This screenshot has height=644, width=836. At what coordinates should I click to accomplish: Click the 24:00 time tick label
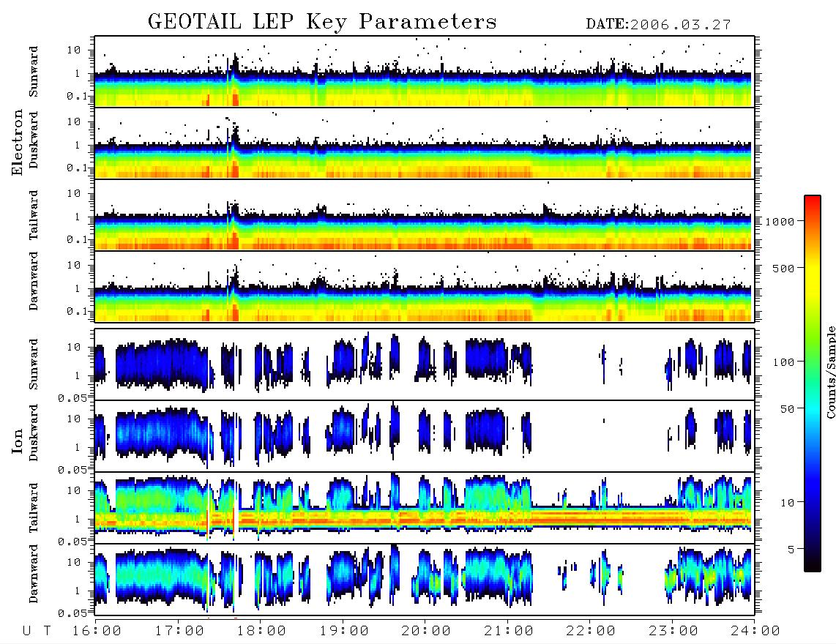click(x=755, y=631)
